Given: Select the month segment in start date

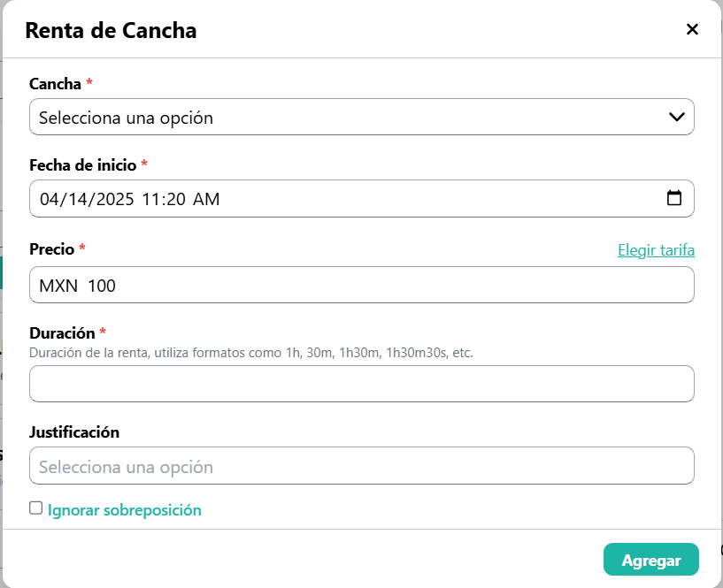Looking at the screenshot, I should tap(49, 199).
